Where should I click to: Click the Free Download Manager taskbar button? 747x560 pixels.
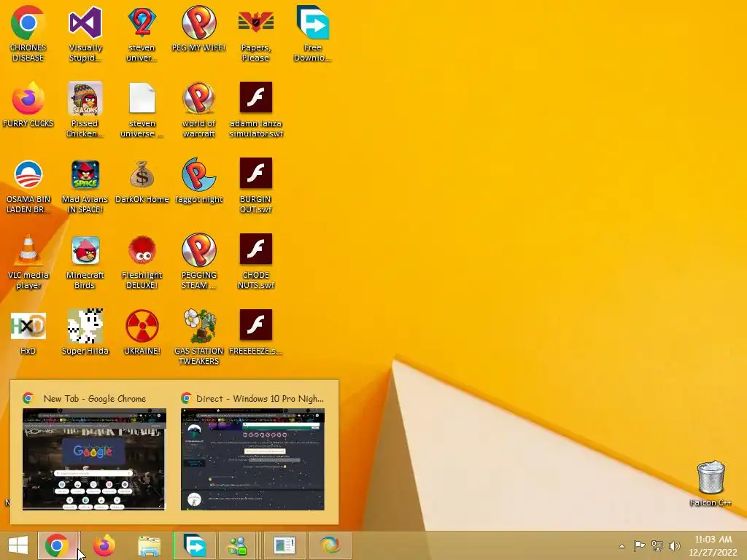195,545
